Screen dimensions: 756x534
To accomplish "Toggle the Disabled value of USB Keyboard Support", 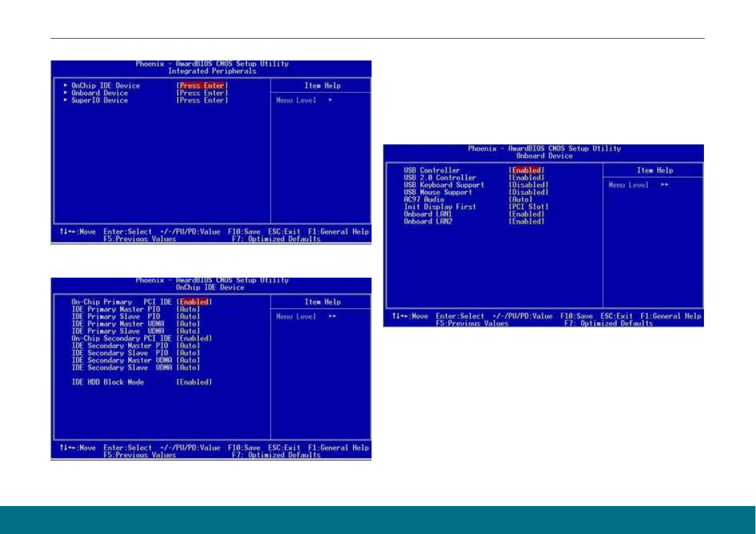I will click(528, 185).
